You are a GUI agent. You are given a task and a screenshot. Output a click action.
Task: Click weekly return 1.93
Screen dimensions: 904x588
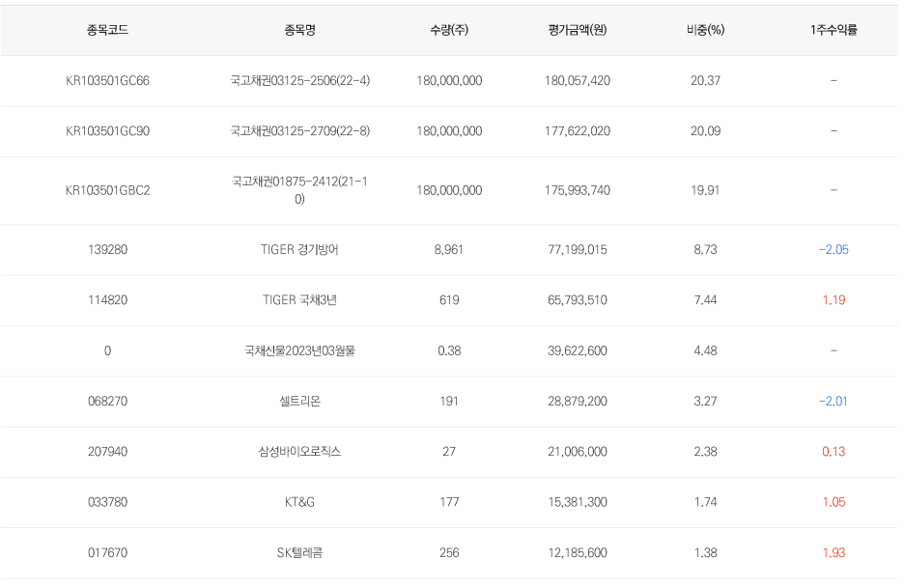coord(833,553)
